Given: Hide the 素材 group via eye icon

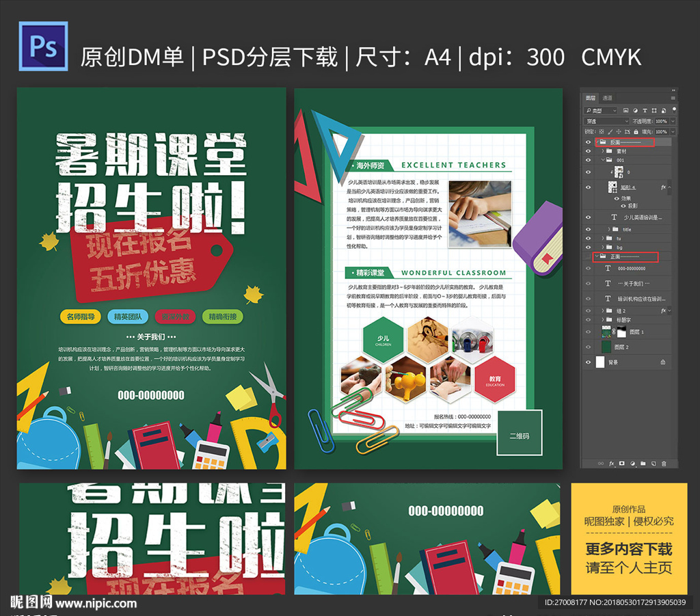Looking at the screenshot, I should 588,151.
